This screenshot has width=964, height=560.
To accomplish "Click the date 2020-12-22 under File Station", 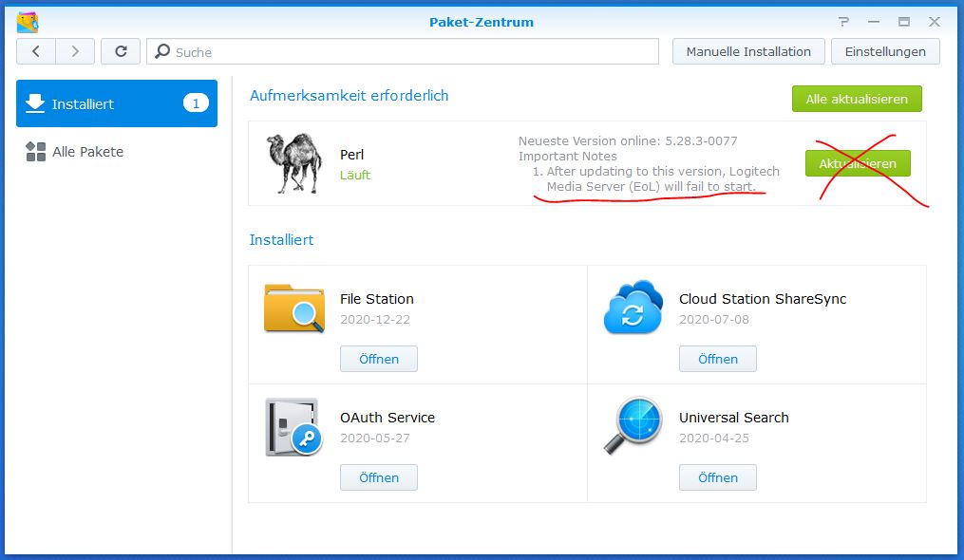I will coord(375,319).
